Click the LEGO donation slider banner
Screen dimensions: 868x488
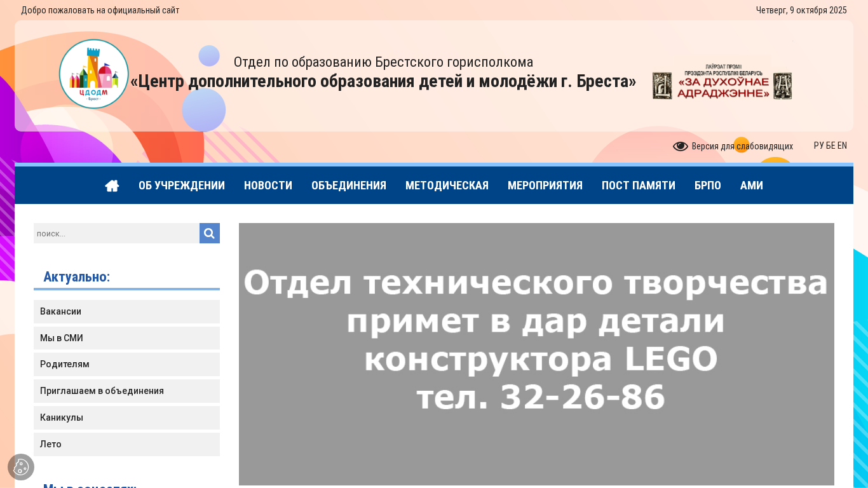(536, 354)
